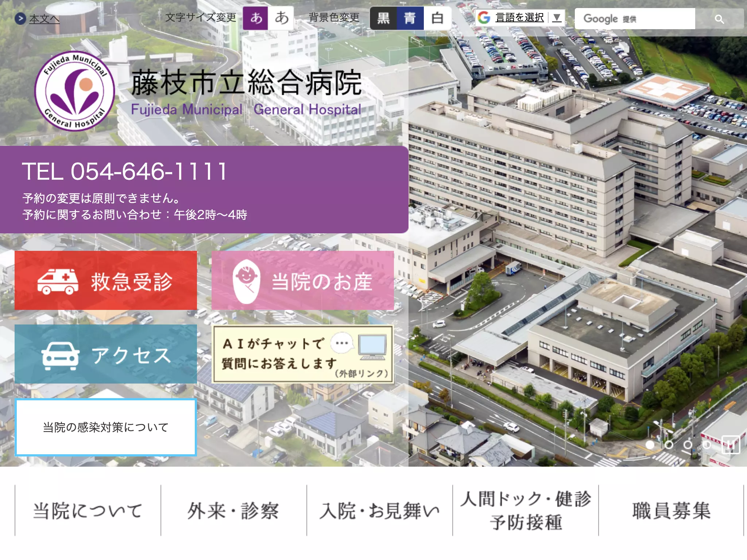Open the 言語を選択 language dropdown
Viewport: 747px width, 560px height.
520,17
